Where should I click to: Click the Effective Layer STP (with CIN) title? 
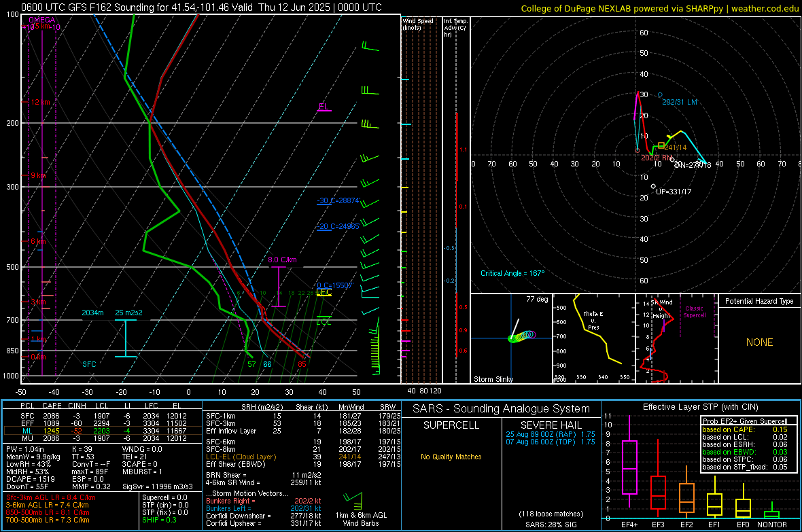click(x=700, y=407)
